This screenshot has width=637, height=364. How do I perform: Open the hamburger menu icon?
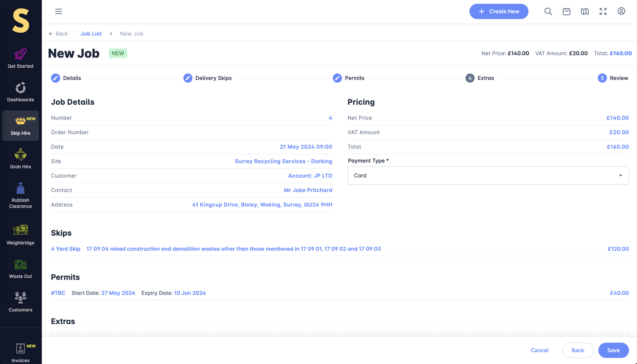[x=58, y=11]
